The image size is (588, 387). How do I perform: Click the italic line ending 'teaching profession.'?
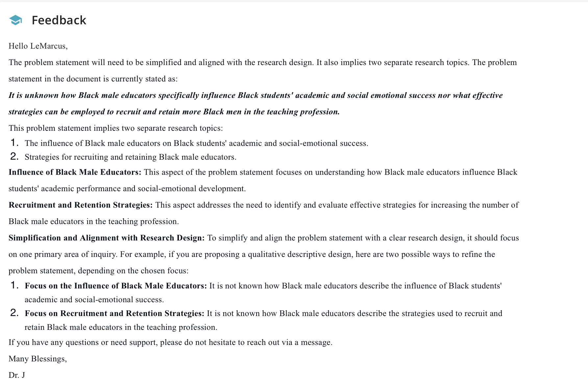(x=174, y=112)
